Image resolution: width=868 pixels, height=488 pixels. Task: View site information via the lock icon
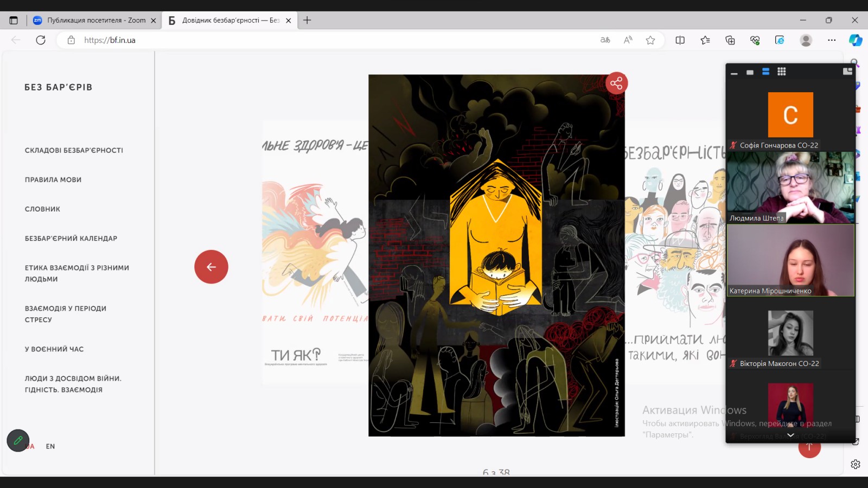(71, 40)
